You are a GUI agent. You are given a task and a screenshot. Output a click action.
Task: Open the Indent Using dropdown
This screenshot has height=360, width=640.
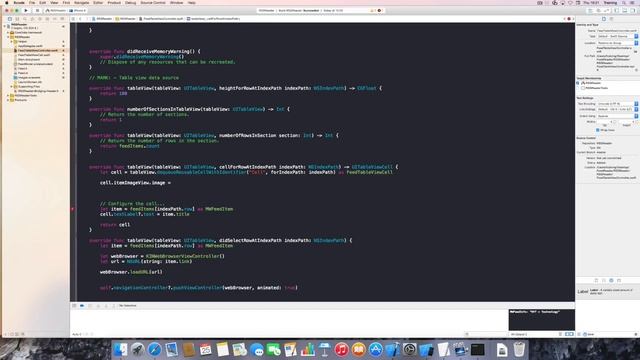tap(617, 116)
